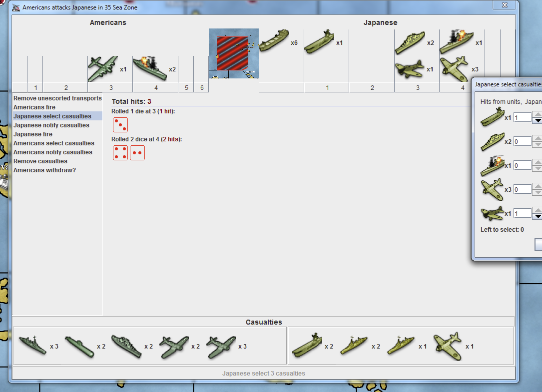542x392 pixels.
Task: Click the Japanese carrier x2 casualty icon
Action: click(x=306, y=346)
